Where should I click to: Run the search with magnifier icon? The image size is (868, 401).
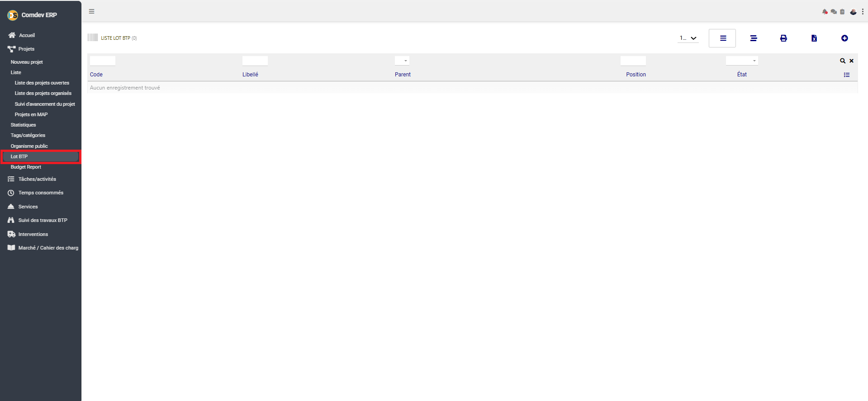(843, 61)
